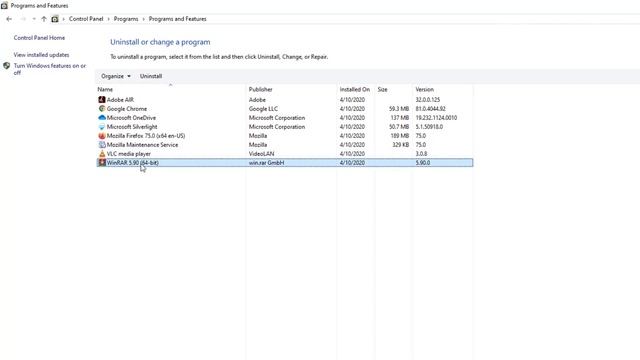Sort by Size column header
The width and height of the screenshot is (640, 360).
pos(382,89)
